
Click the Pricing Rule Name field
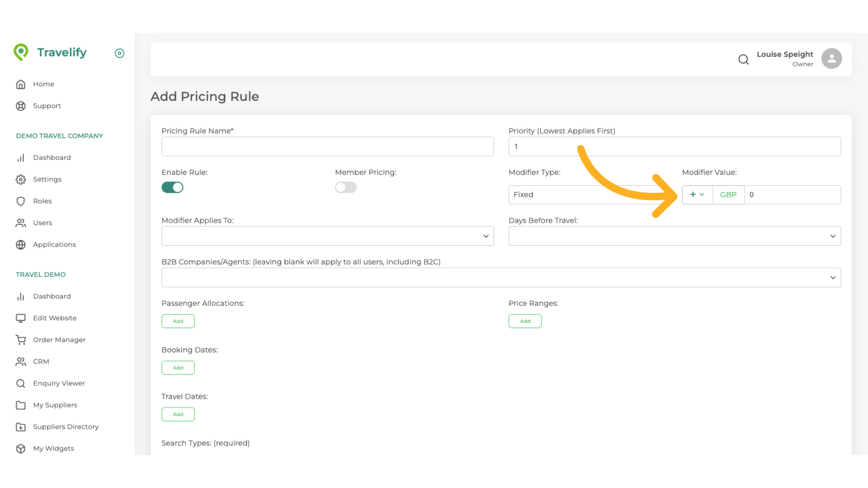(327, 147)
